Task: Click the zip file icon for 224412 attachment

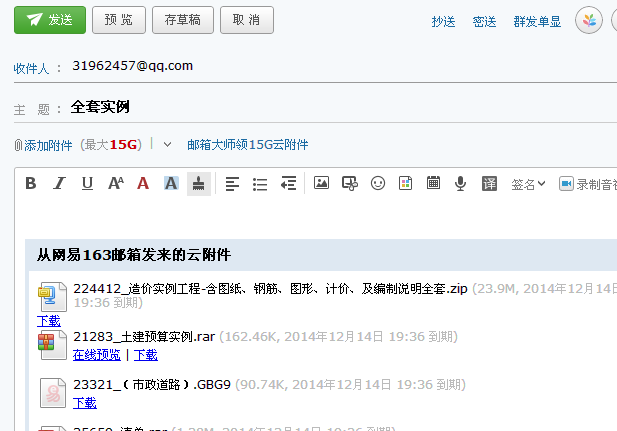Action: 53,296
